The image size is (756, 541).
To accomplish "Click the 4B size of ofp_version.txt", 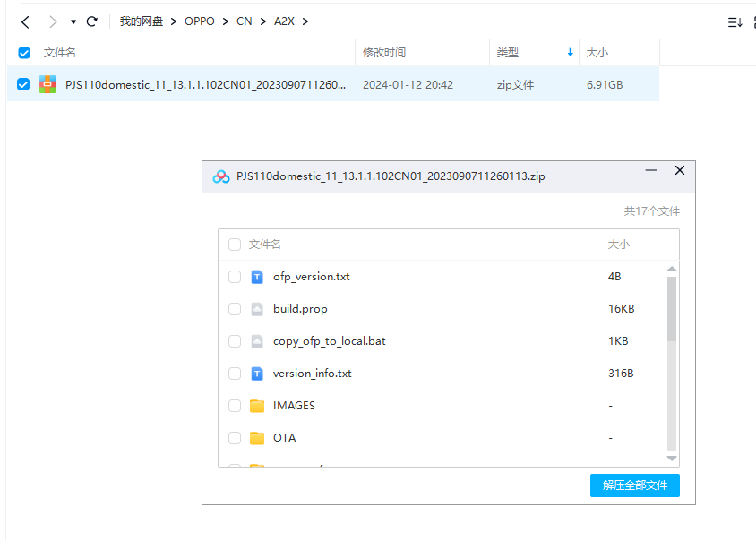I will click(x=614, y=277).
